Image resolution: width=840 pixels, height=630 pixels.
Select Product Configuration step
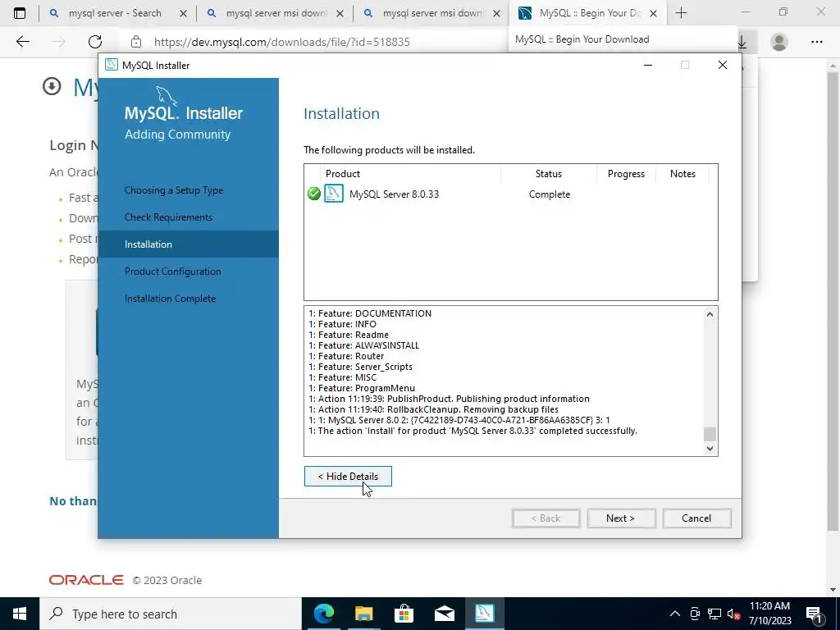click(172, 272)
